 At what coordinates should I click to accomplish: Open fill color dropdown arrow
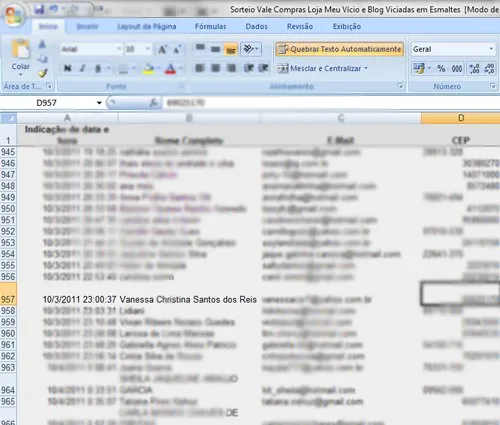[x=158, y=69]
